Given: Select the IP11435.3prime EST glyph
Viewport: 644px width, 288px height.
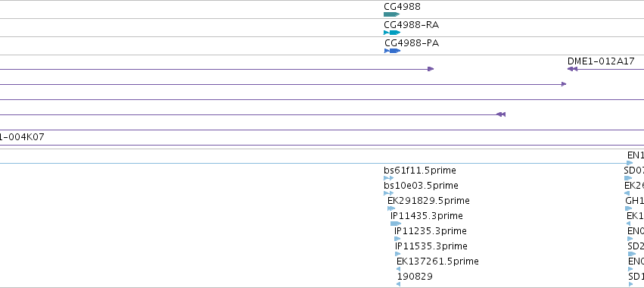Looking at the screenshot, I should click(396, 224).
